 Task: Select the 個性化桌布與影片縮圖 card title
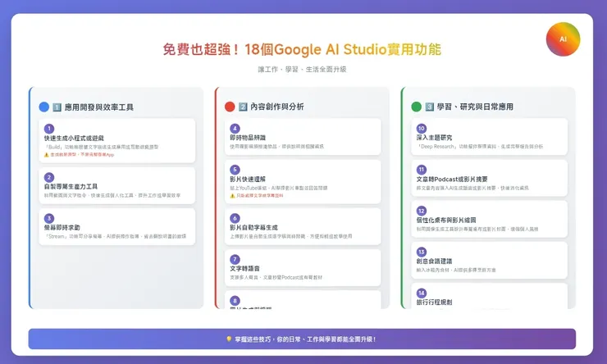(x=446, y=220)
